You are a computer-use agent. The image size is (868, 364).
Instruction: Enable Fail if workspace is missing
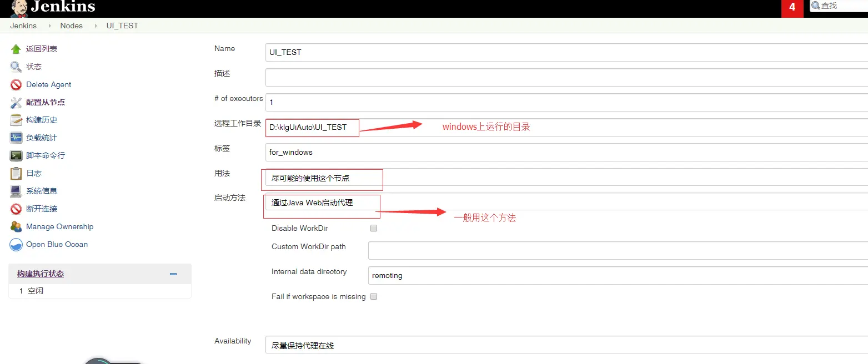tap(373, 296)
